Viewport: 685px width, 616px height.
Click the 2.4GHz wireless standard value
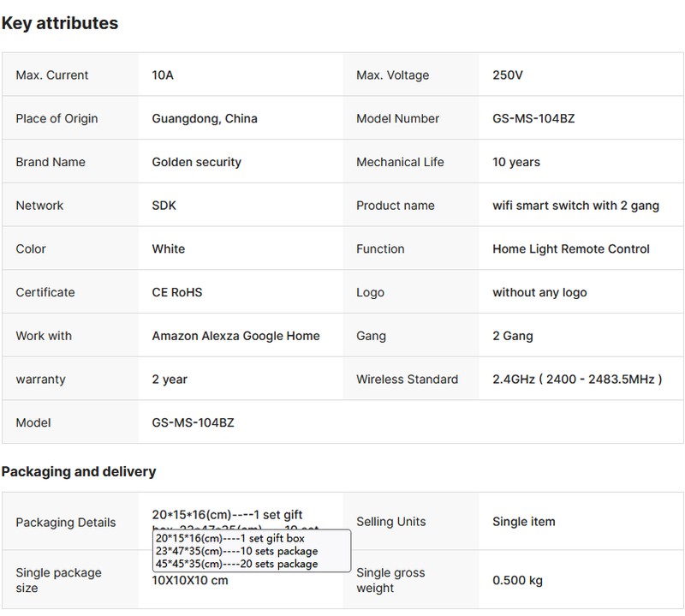[x=577, y=380]
